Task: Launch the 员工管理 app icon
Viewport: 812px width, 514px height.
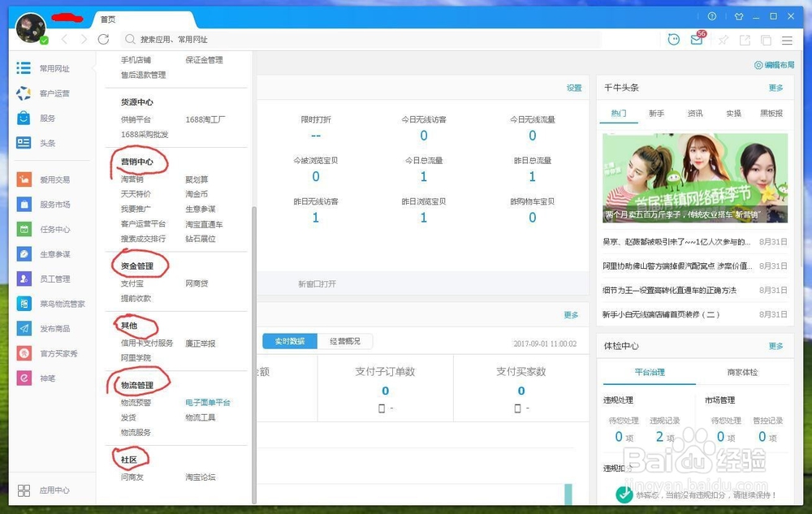Action: coord(24,279)
